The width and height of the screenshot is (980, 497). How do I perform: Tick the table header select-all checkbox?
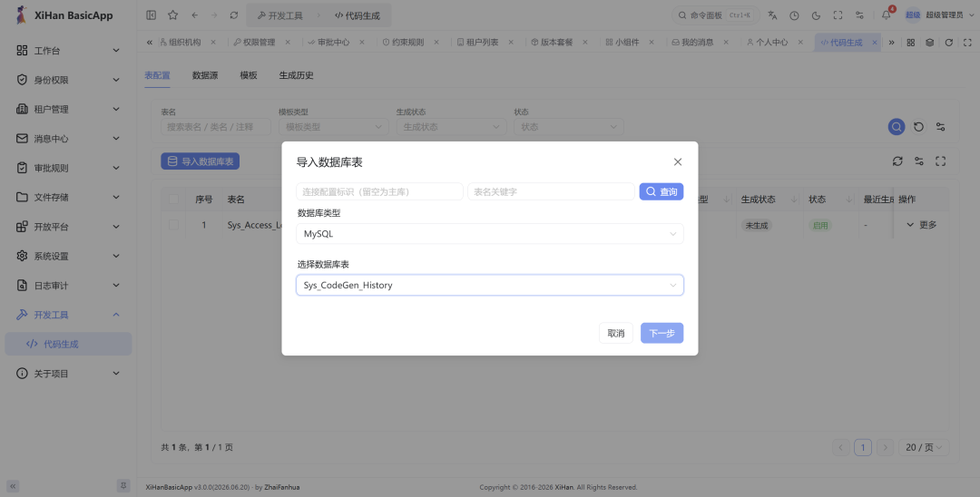[173, 200]
